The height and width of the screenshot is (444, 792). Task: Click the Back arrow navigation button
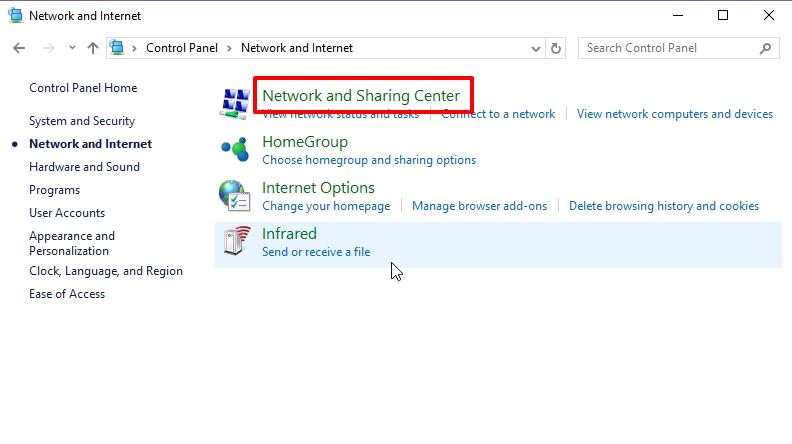click(20, 48)
